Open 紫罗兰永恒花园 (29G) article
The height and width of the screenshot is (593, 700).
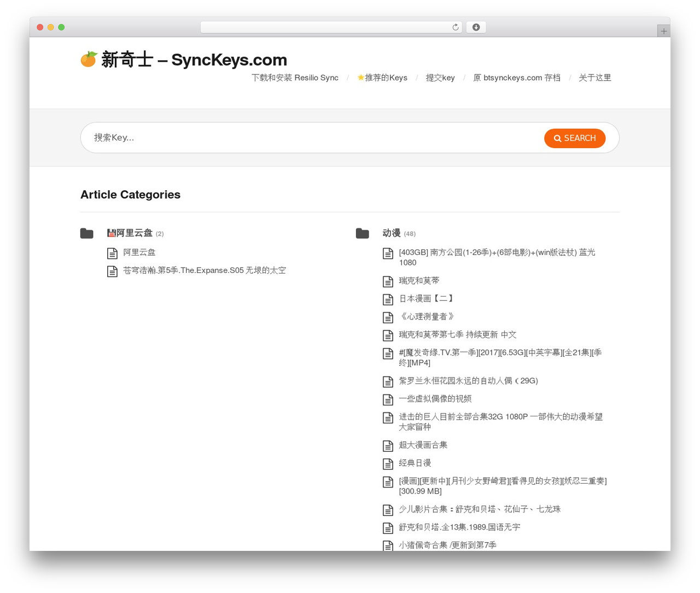coord(469,381)
